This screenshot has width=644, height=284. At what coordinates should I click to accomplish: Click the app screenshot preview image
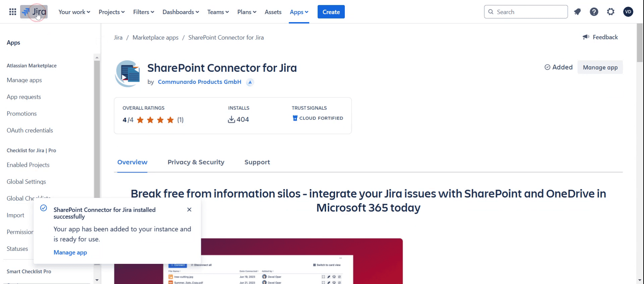tap(258, 261)
